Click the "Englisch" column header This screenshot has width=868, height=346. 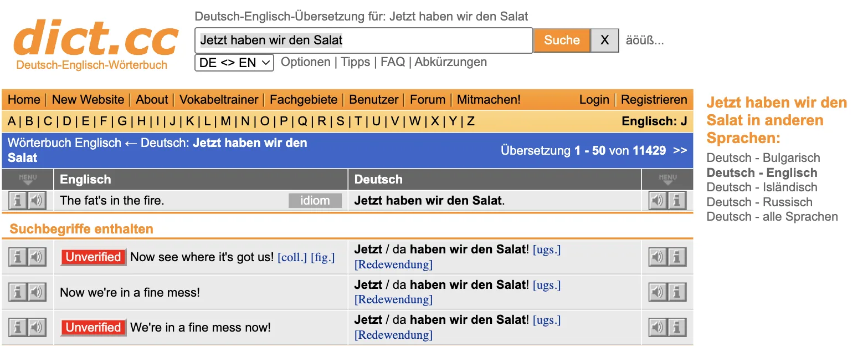(85, 180)
